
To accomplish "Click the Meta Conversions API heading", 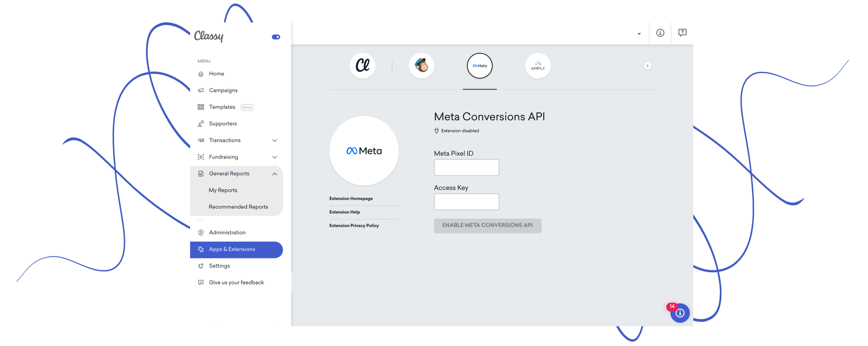I will tap(489, 117).
